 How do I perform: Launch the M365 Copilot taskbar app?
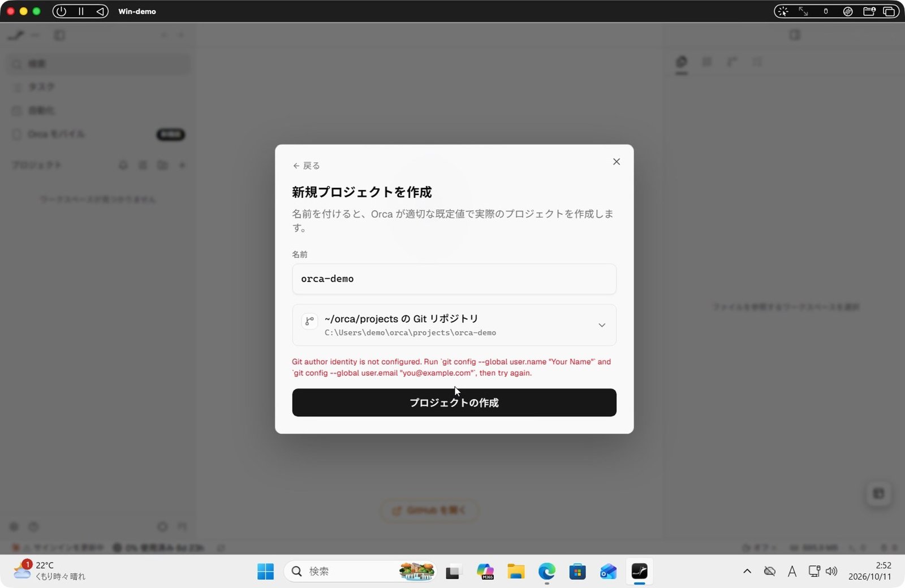pyautogui.click(x=485, y=572)
